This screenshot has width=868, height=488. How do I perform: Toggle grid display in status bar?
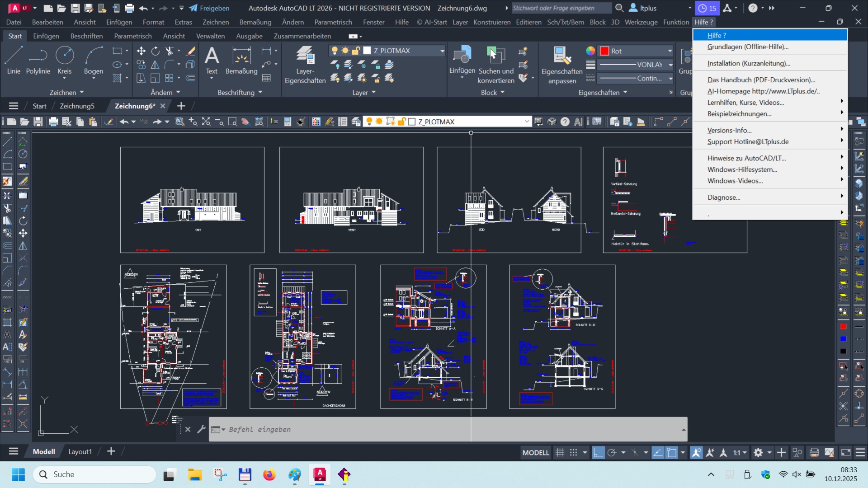(x=560, y=452)
